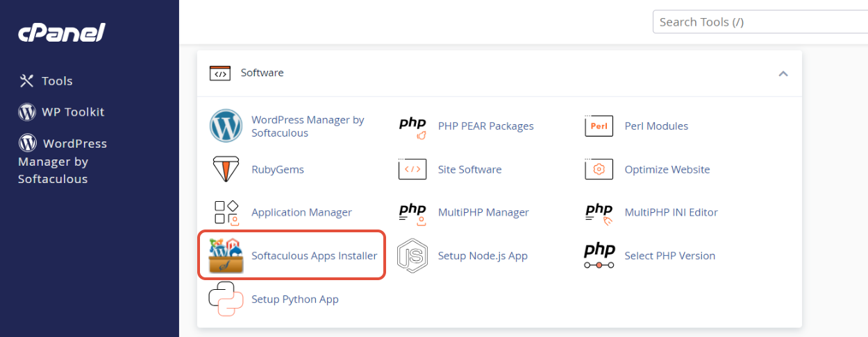The height and width of the screenshot is (337, 868).
Task: Click the Application Manager icon
Action: pyautogui.click(x=226, y=213)
